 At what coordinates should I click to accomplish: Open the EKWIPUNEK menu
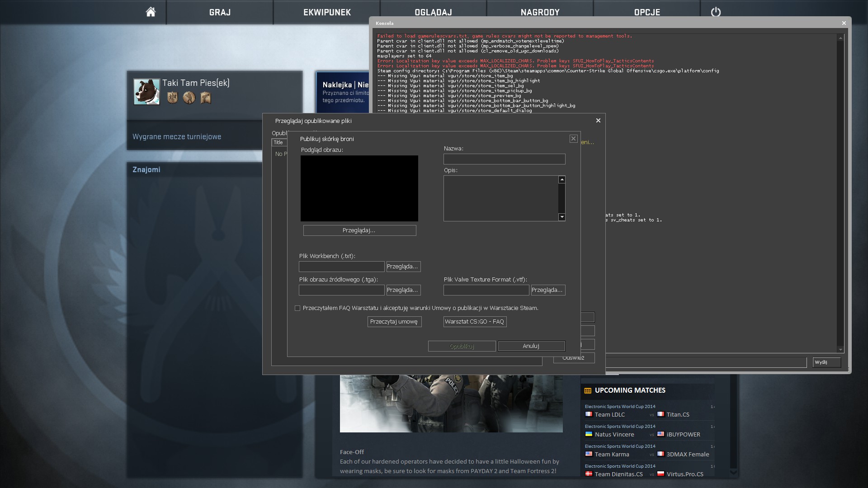pyautogui.click(x=327, y=12)
